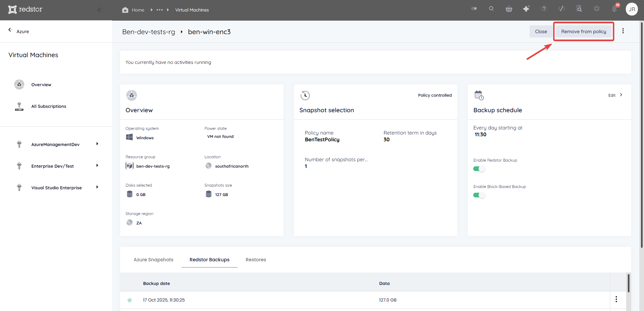Open notifications bell with 10 badge
Image resolution: width=644 pixels, height=311 pixels.
(x=615, y=8)
